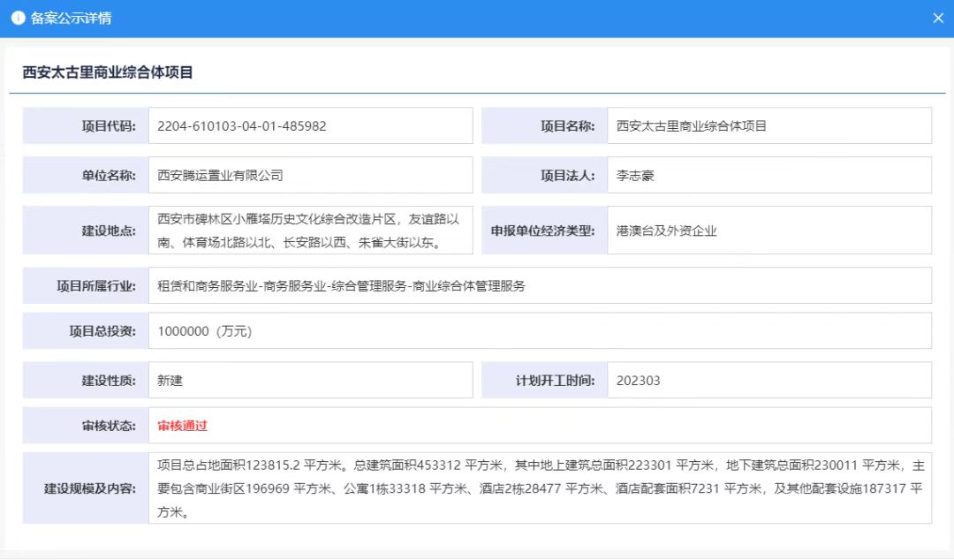
Task: Select the 建设性质 value 新建
Action: [x=170, y=381]
